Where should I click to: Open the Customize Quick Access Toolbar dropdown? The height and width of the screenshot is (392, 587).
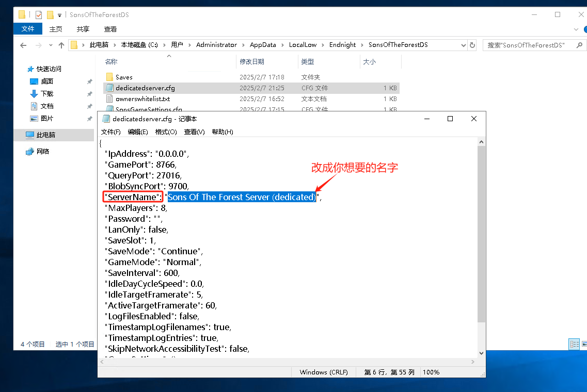pyautogui.click(x=59, y=15)
